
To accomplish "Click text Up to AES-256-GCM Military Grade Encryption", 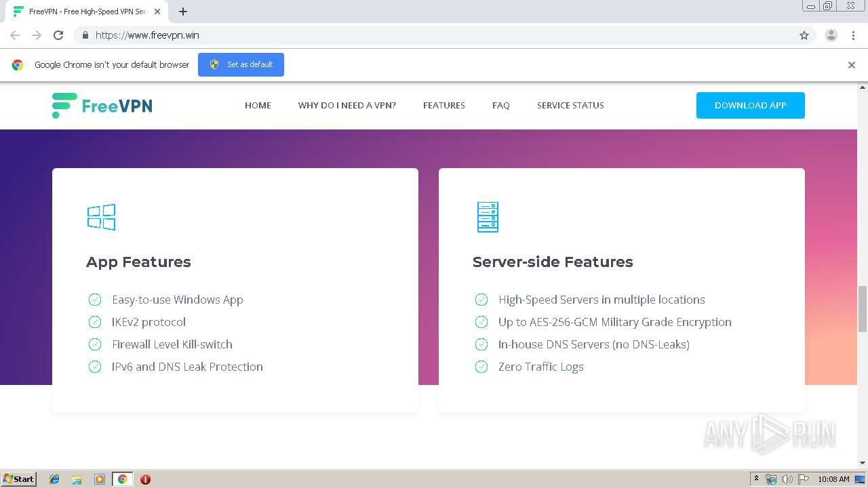I will pyautogui.click(x=615, y=322).
